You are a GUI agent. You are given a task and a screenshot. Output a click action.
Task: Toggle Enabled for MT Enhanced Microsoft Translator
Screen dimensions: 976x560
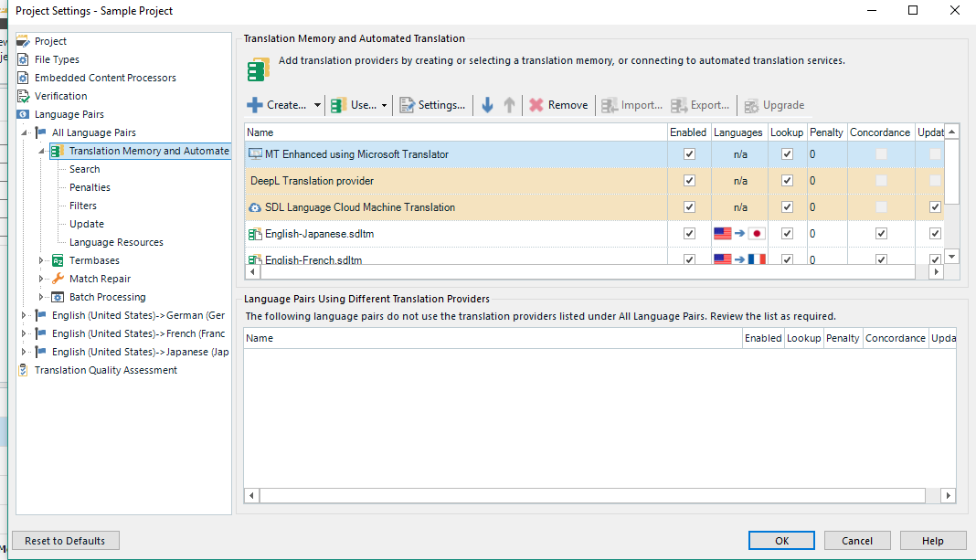click(689, 154)
